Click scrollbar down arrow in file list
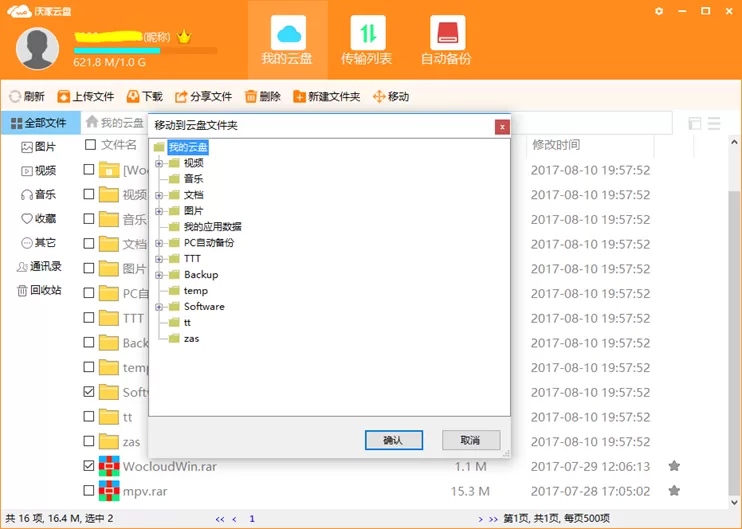Screen dimensions: 742x529 [x=734, y=503]
